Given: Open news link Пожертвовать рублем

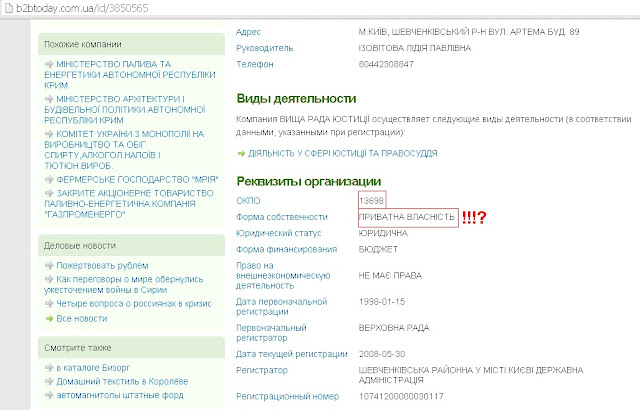Looking at the screenshot, I should (x=102, y=266).
